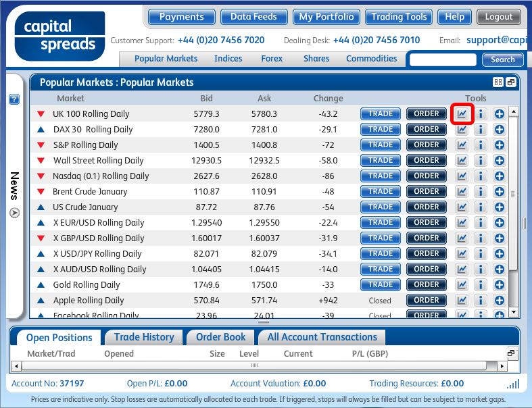Open All Account Transactions tab
Image resolution: width=532 pixels, height=408 pixels.
coord(322,337)
